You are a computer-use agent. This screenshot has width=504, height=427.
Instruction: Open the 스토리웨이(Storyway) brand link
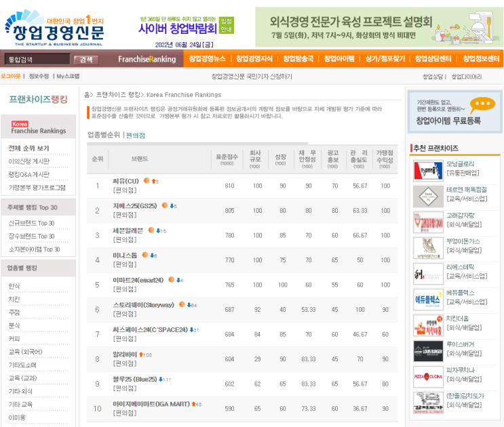click(x=143, y=305)
